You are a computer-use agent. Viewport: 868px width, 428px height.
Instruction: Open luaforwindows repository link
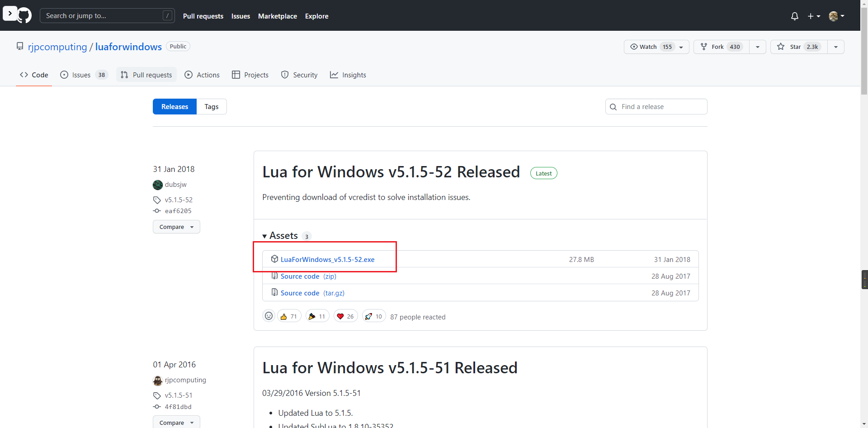click(128, 47)
